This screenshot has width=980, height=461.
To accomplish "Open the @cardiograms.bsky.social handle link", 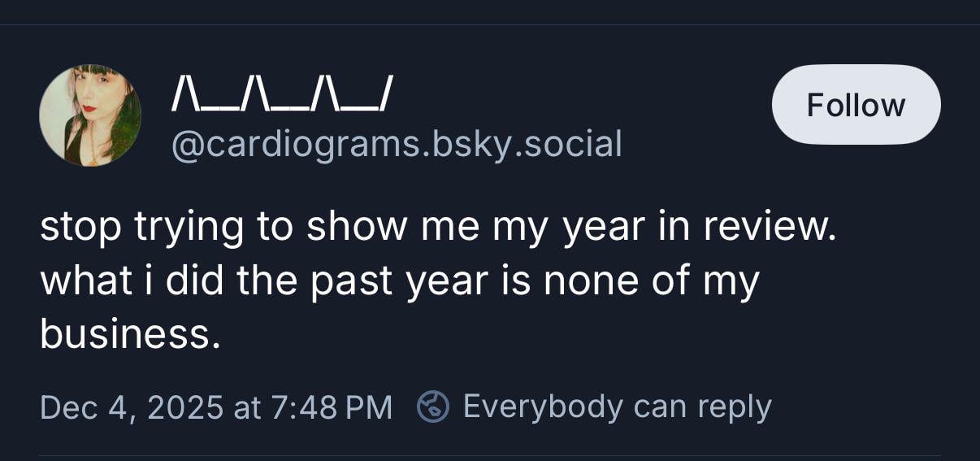I will (396, 144).
